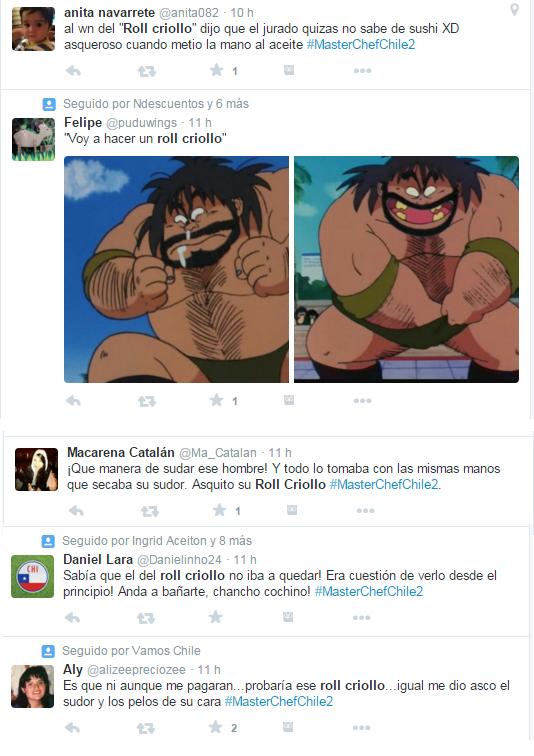Open Daniel Lara's Chile flag avatar
The height and width of the screenshot is (756, 534).
pyautogui.click(x=33, y=576)
